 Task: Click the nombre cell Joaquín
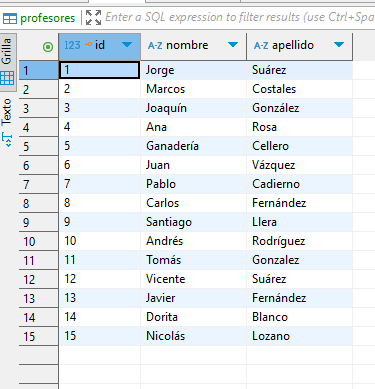pos(193,108)
